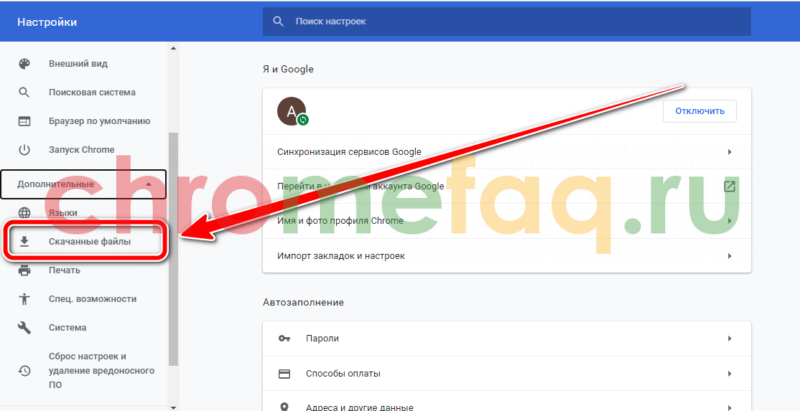Click the Отключить button
The image size is (800, 411).
(699, 111)
